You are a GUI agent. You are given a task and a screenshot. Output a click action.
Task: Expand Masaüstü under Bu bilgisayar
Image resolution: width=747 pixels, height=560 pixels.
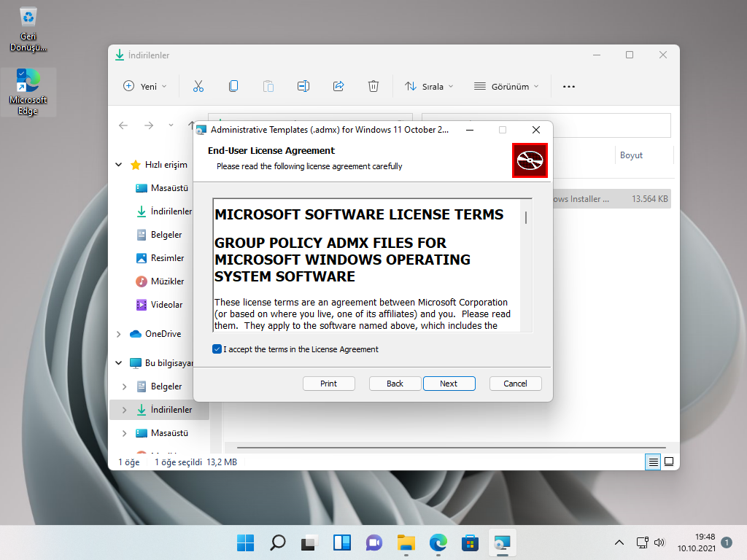tap(124, 433)
